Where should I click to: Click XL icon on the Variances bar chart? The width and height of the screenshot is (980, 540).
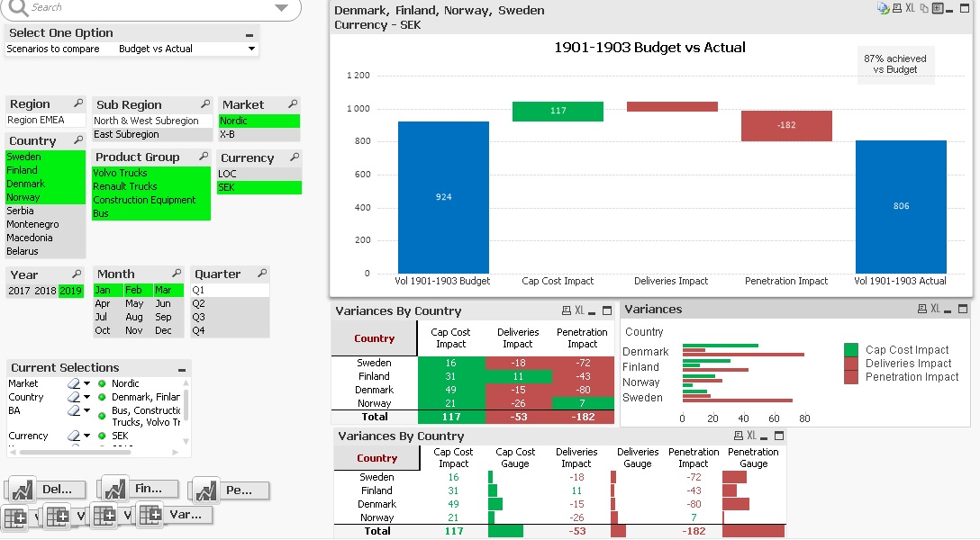(x=935, y=309)
